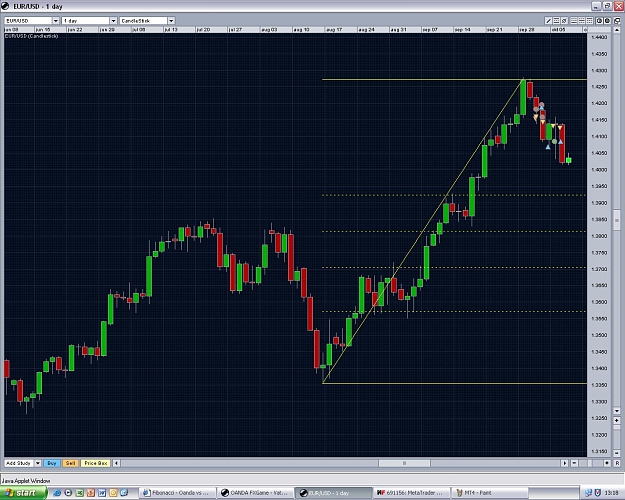
Task: Click the vertical scale scroll-up arrow
Action: [617, 30]
